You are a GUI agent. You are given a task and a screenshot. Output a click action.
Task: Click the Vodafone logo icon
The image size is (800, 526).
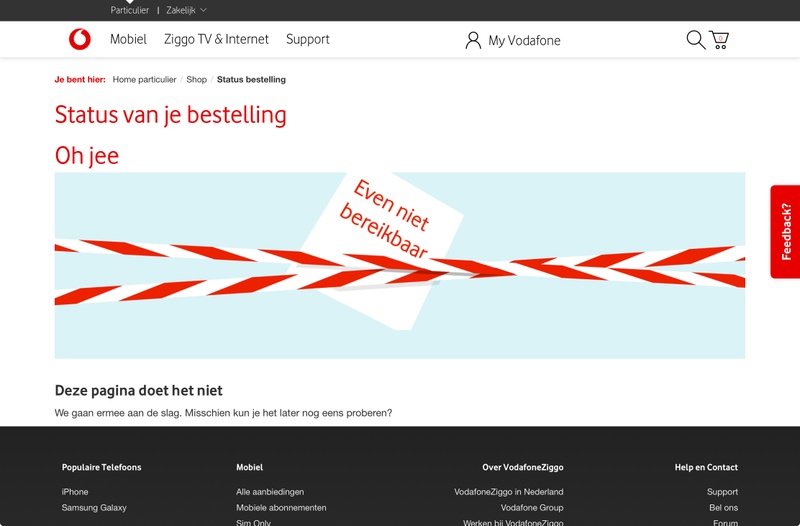click(x=80, y=39)
